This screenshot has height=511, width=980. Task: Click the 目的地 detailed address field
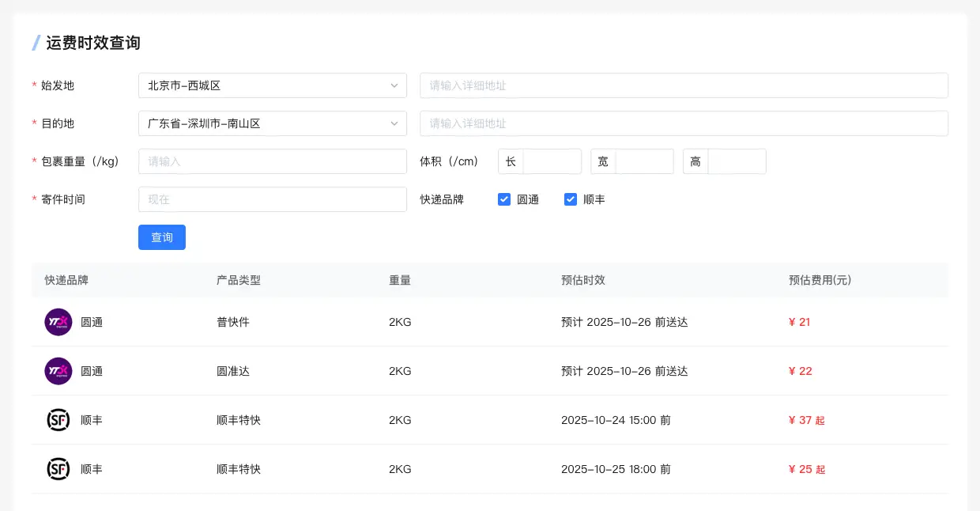coord(684,123)
